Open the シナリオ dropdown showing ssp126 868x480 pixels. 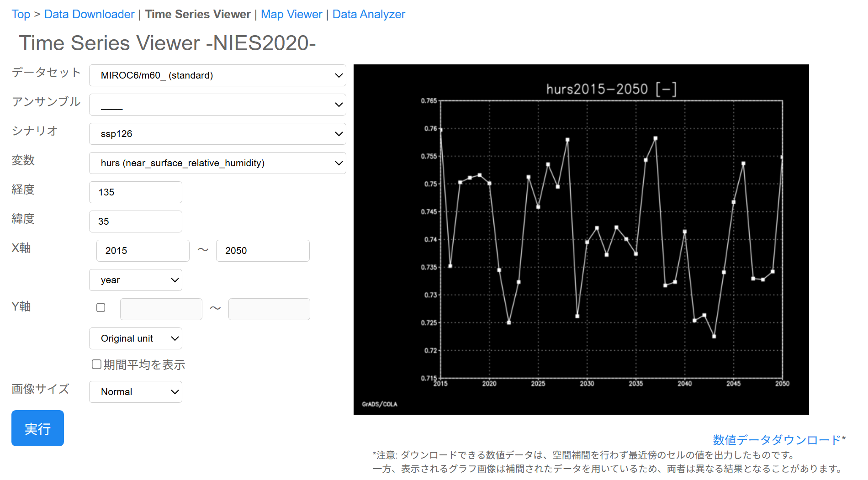pos(217,134)
